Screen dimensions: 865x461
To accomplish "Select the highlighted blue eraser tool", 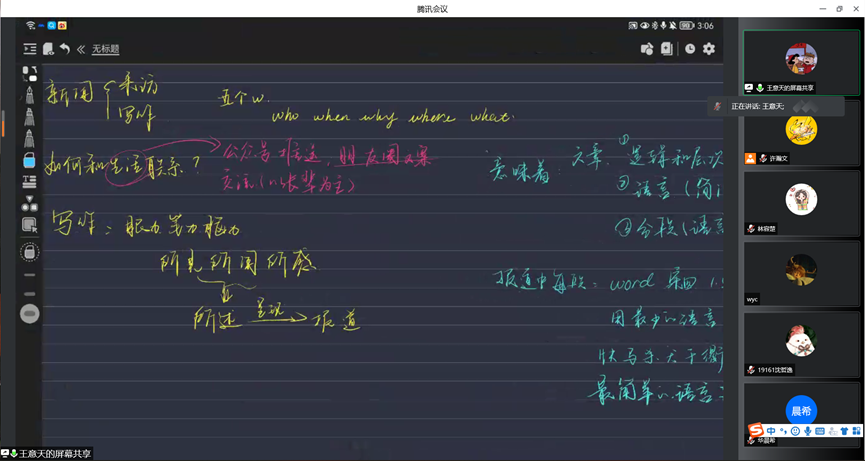I will coord(29,160).
